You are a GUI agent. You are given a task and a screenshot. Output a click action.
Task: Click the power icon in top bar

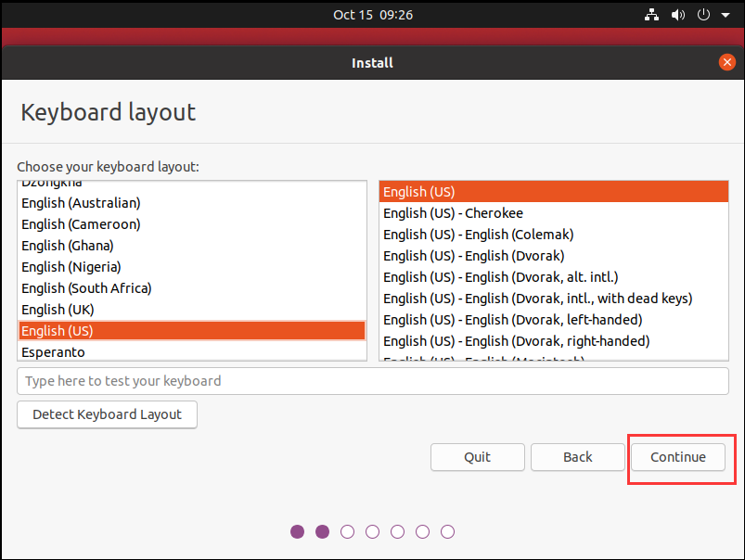click(703, 15)
